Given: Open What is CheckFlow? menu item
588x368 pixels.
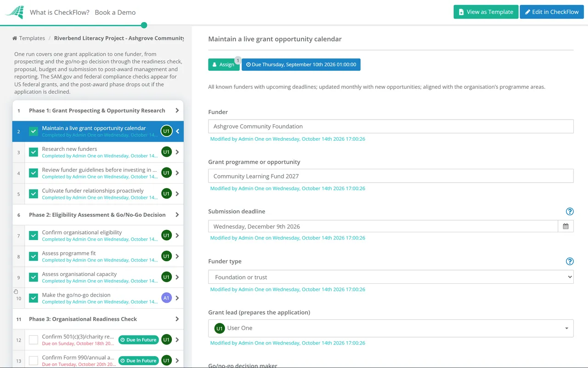Looking at the screenshot, I should 60,12.
